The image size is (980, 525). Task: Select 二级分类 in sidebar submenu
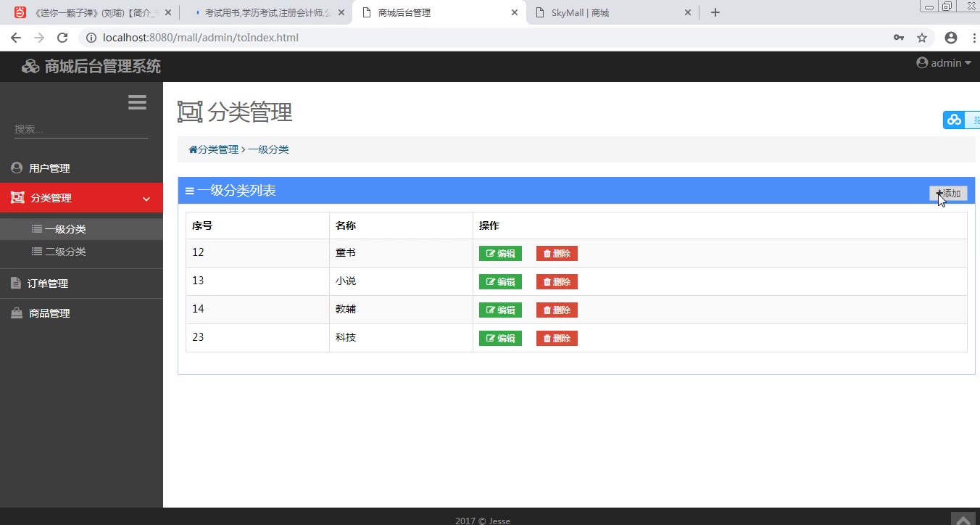(81, 252)
